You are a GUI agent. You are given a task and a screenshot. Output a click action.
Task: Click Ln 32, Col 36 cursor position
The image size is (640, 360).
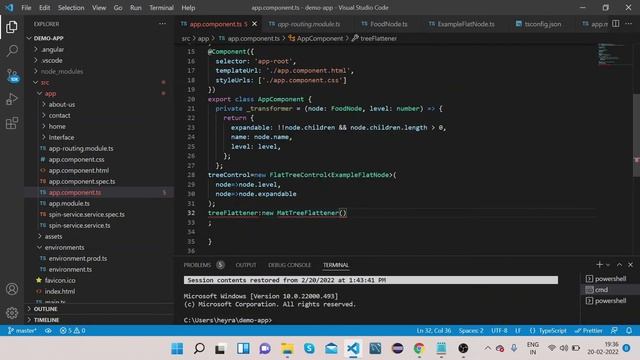[x=433, y=331]
